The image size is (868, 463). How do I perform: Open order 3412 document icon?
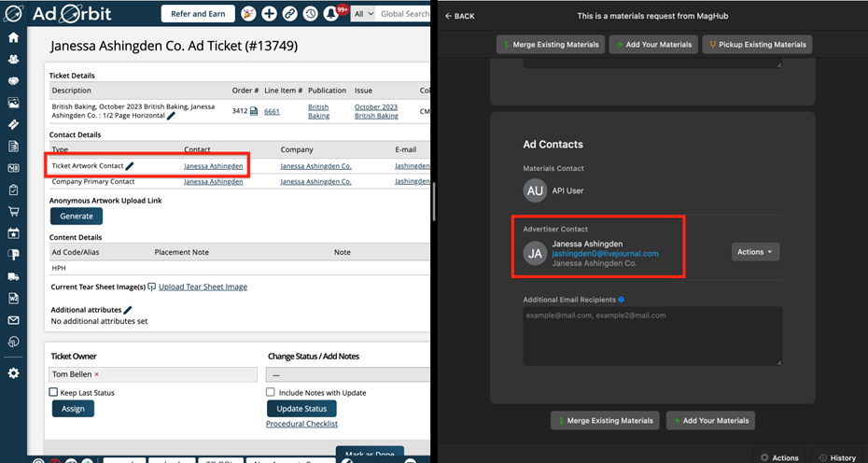[254, 111]
